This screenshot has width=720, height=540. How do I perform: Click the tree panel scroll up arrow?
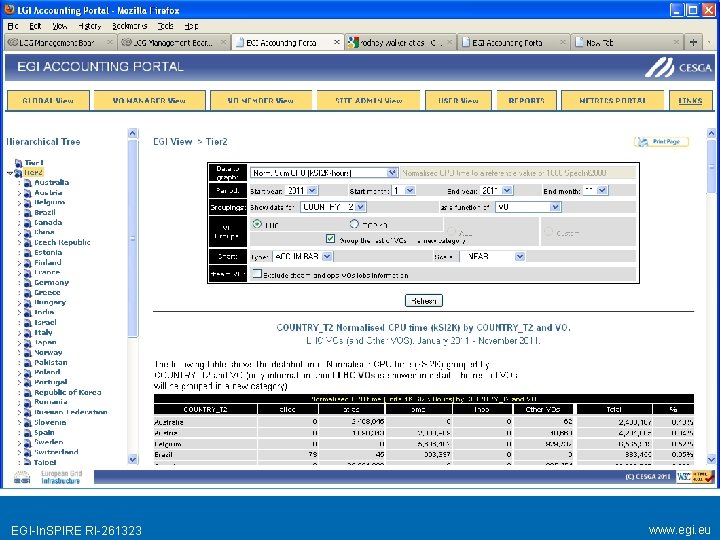point(133,133)
